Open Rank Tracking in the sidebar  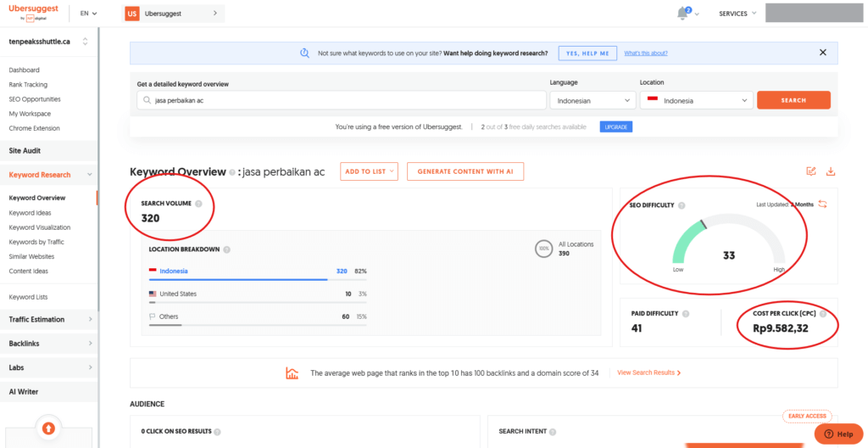(x=28, y=85)
